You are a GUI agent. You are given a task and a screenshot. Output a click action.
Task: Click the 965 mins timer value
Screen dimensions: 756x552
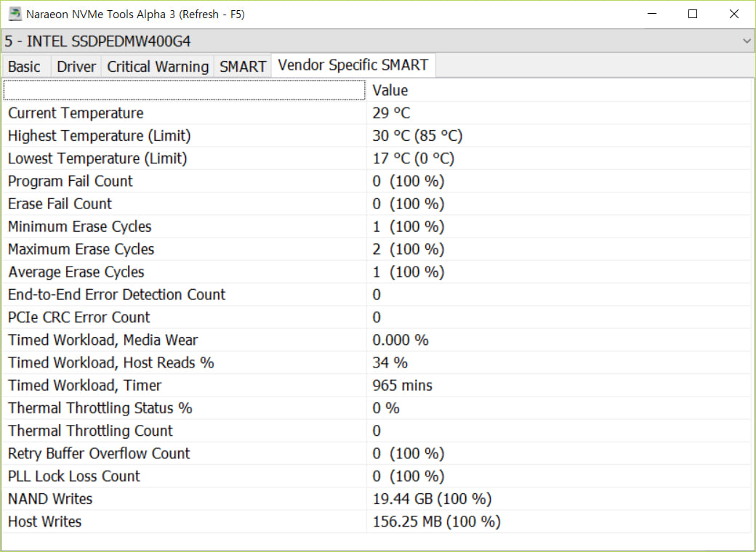[x=402, y=386]
